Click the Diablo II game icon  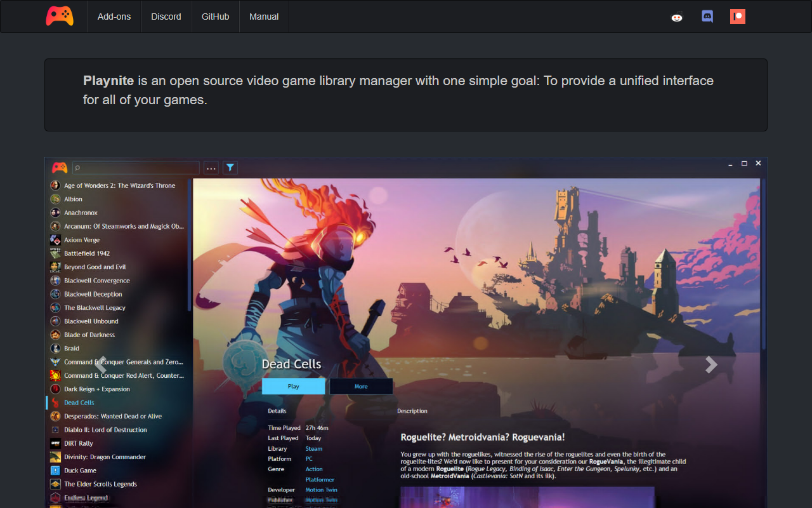coord(56,430)
